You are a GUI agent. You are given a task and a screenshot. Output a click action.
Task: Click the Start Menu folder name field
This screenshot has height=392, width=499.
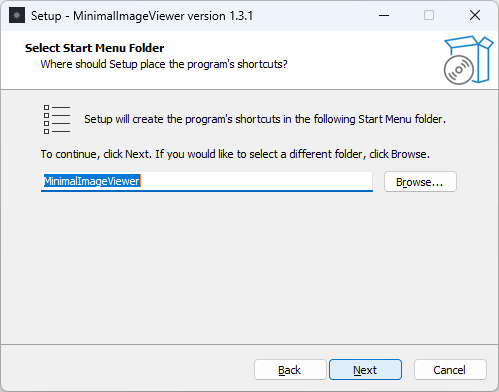[x=207, y=182]
